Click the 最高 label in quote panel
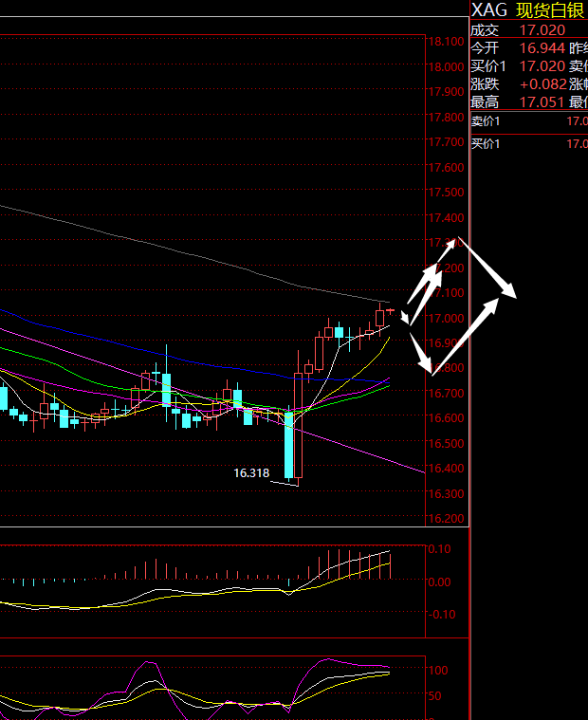This screenshot has width=588, height=720. click(485, 102)
